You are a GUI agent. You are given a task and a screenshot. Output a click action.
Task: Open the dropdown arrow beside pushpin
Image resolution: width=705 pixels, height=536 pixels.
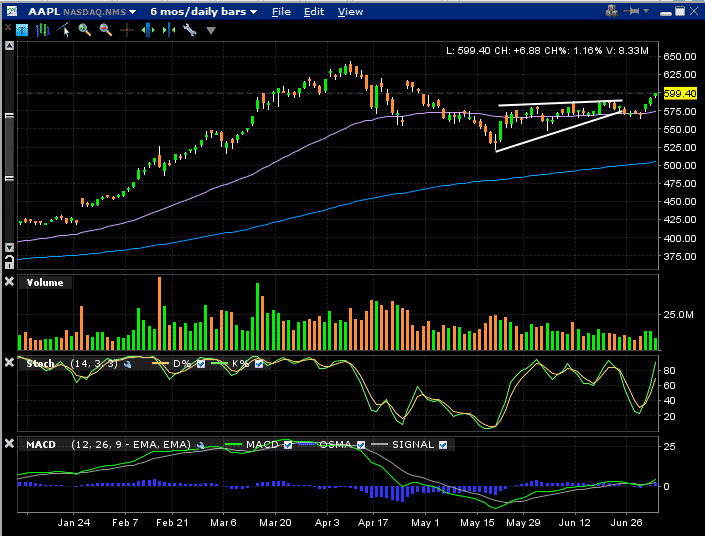coord(646,11)
